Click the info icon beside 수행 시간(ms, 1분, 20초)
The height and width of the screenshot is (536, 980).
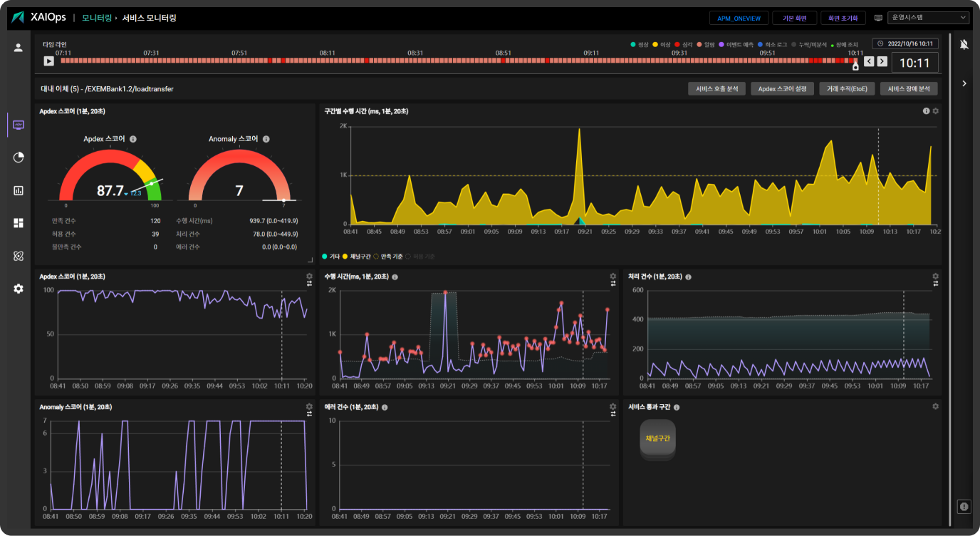click(x=395, y=277)
